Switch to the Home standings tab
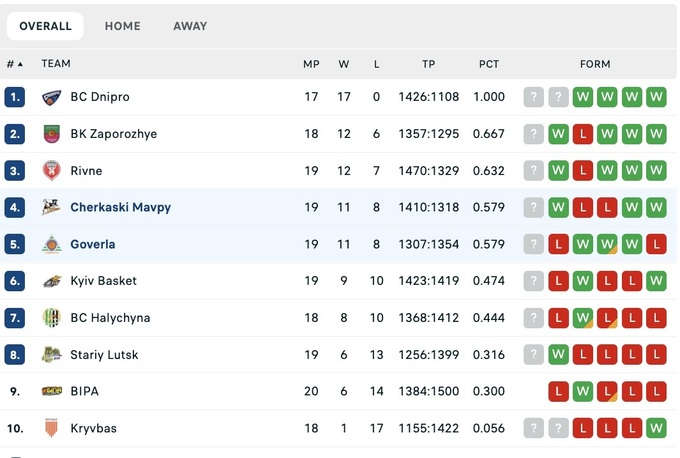The image size is (680, 458). (x=123, y=26)
